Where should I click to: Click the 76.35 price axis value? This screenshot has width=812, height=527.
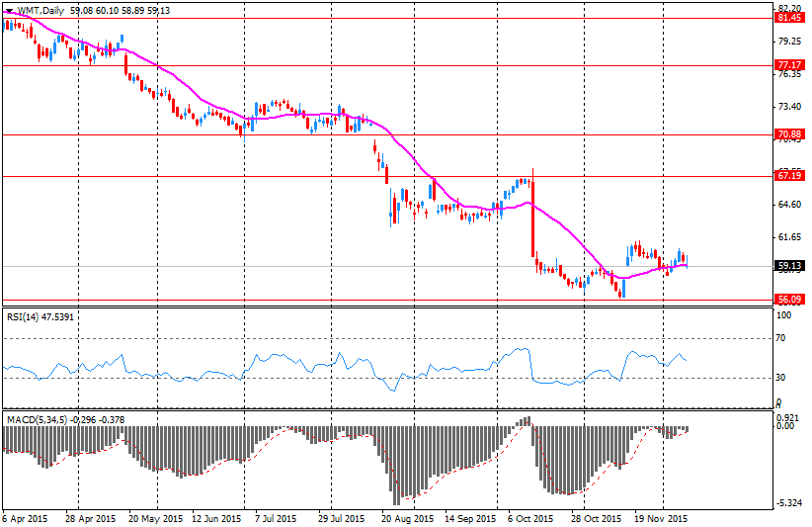click(x=789, y=74)
